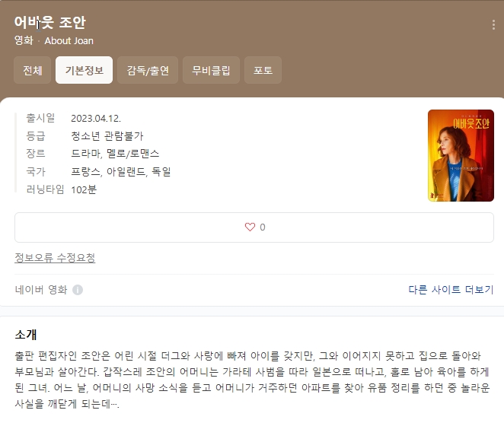Switch to the 전체 tab

(33, 70)
